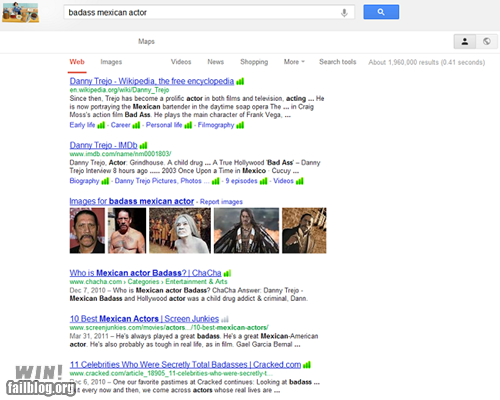Image resolution: width=500 pixels, height=400 pixels.
Task: Open the ChaCha Mexican actor Badass result
Action: 145,273
